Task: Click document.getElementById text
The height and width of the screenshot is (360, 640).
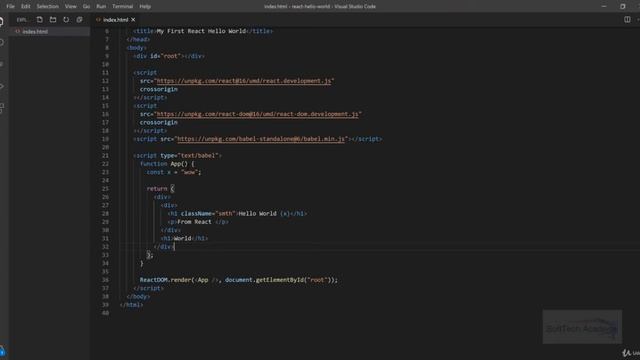Action: click(264, 280)
